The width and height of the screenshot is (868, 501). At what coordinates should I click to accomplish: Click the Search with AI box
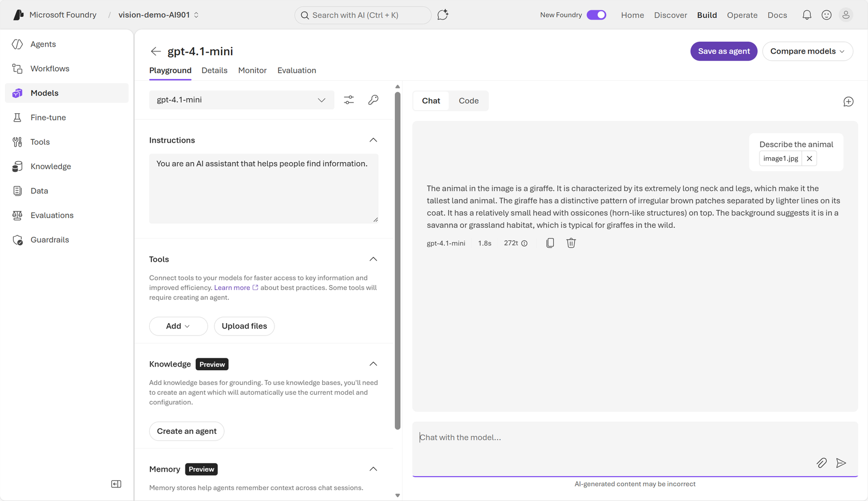[x=363, y=15]
